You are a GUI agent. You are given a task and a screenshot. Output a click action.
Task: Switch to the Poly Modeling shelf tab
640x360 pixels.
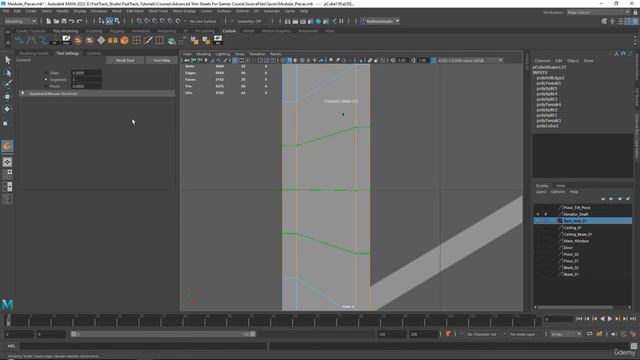coord(65,31)
